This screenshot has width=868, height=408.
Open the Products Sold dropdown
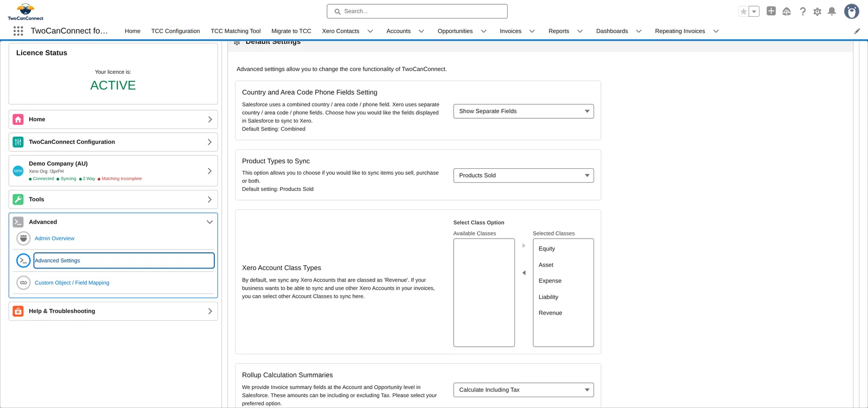(x=524, y=175)
